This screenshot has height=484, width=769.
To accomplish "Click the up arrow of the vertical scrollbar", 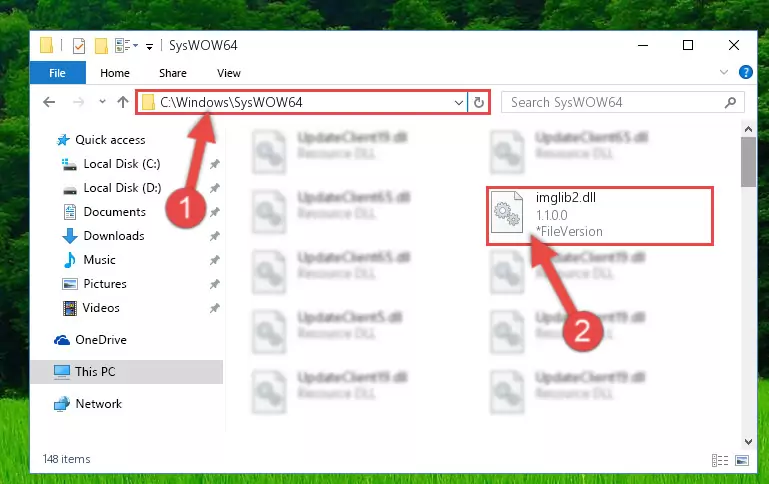I will click(748, 129).
